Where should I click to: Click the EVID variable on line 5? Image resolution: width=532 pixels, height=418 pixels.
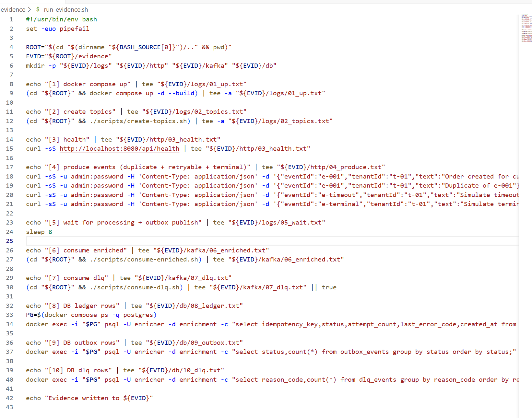33,56
